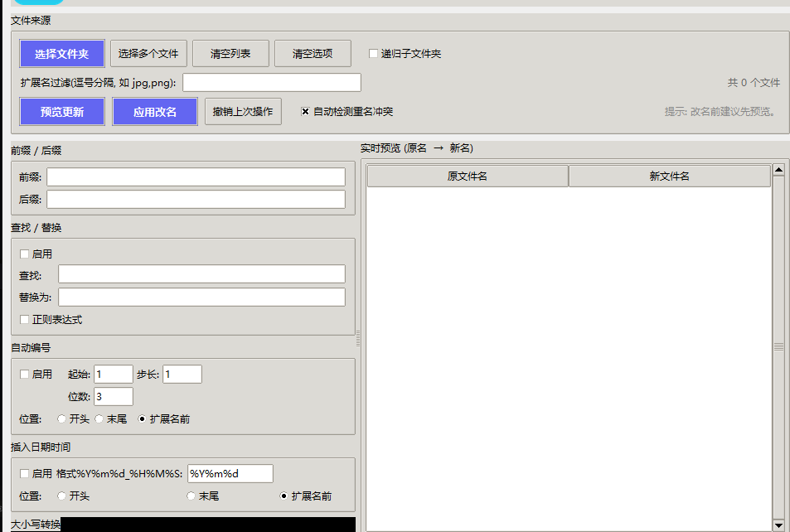Click the pane splitter handle between panels
The height and width of the screenshot is (532, 790).
[x=358, y=339]
